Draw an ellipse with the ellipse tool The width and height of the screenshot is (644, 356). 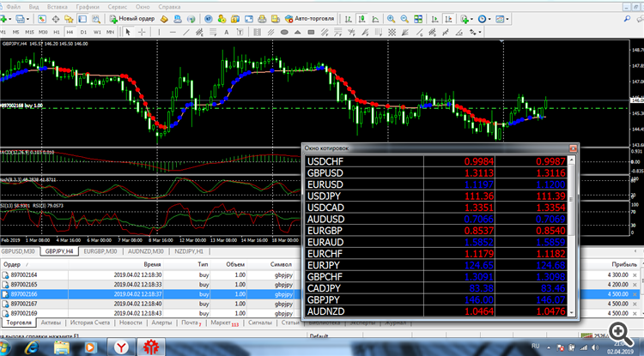pos(284,32)
